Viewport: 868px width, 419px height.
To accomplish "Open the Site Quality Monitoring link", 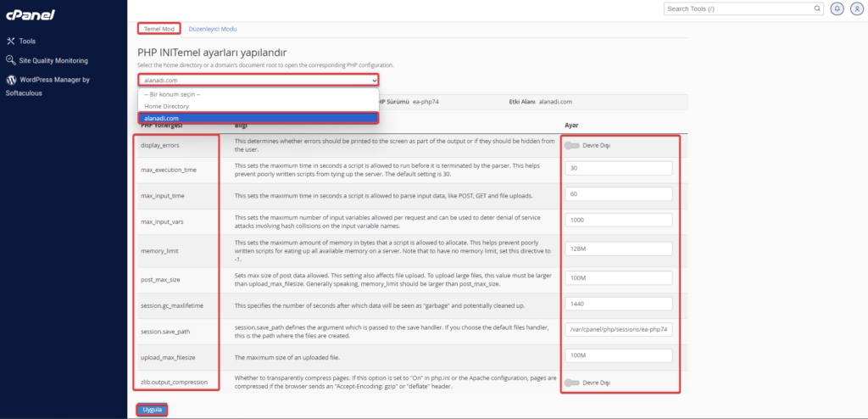I will tap(53, 61).
